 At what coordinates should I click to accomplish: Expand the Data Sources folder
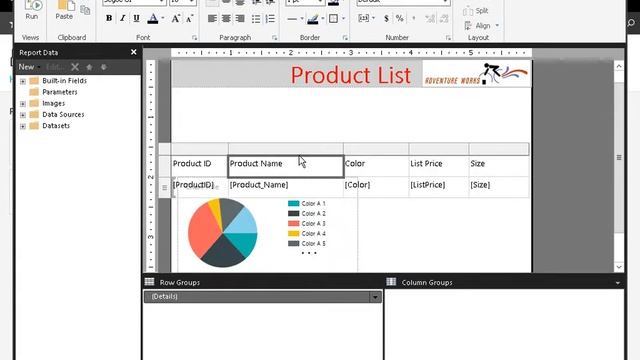tap(23, 115)
